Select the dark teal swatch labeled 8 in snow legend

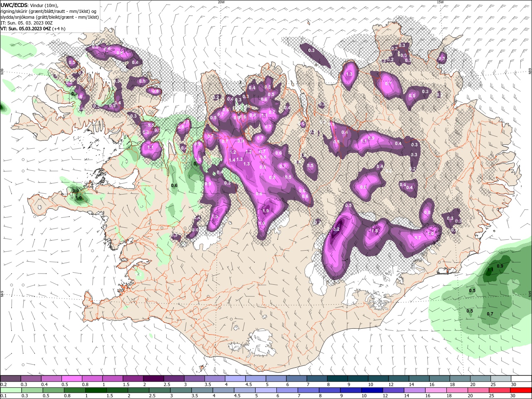click(337, 379)
